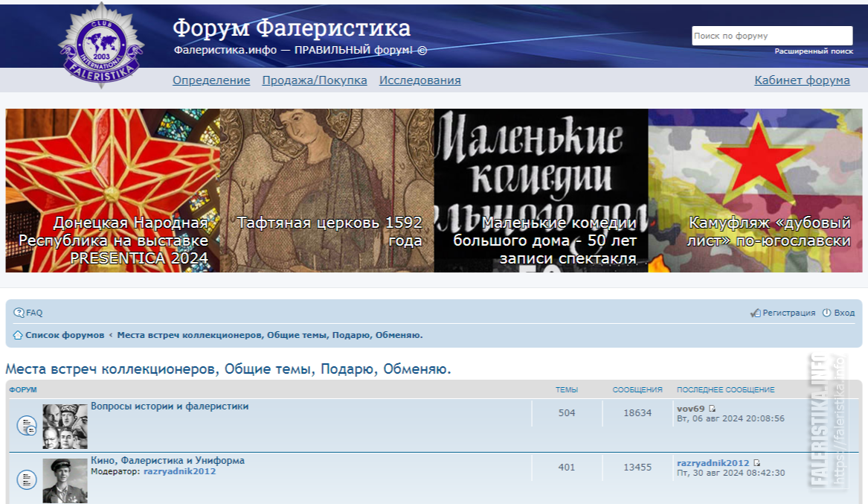Image resolution: width=868 pixels, height=504 pixels.
Task: Open the last-post page icon next to razryadnik2012
Action: point(756,463)
